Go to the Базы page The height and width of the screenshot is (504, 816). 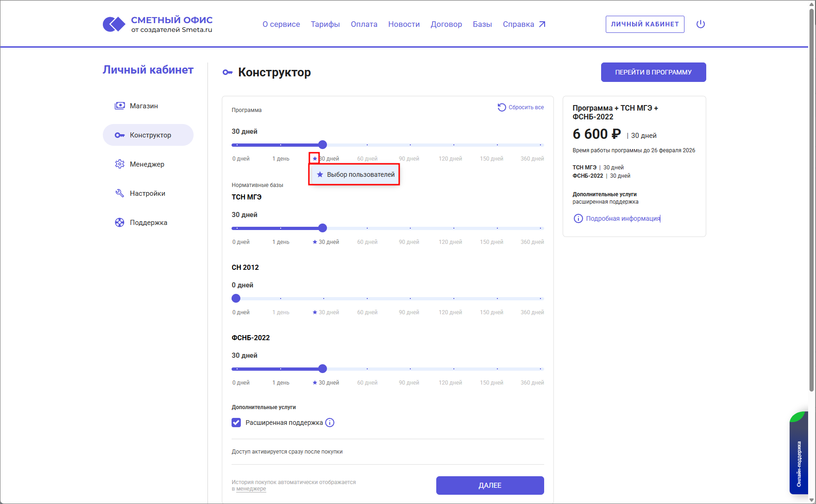(x=482, y=24)
